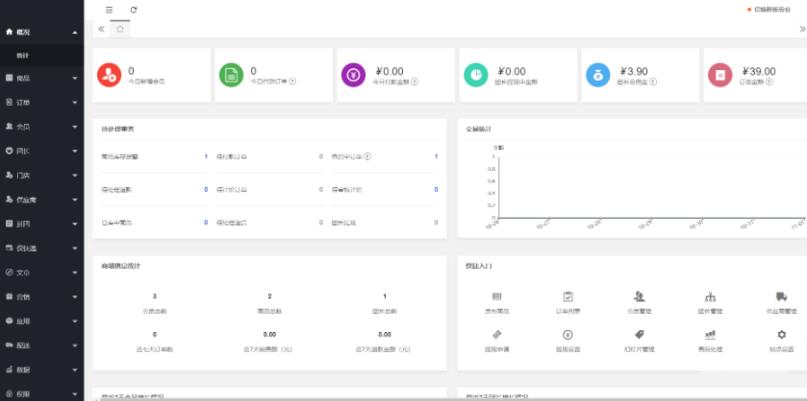This screenshot has height=401, width=807.
Task: Open the hierarchy tree shortcut icon
Action: click(710, 296)
